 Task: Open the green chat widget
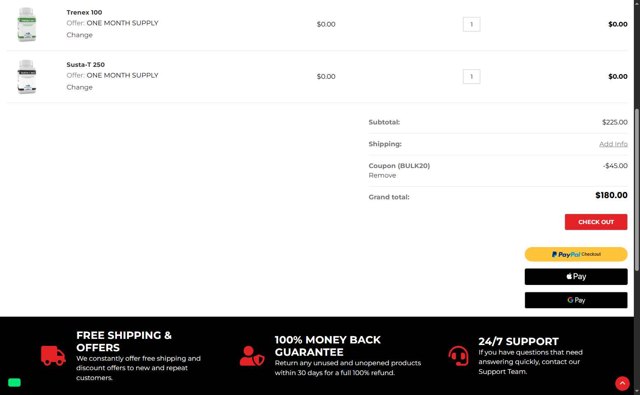[x=14, y=382]
